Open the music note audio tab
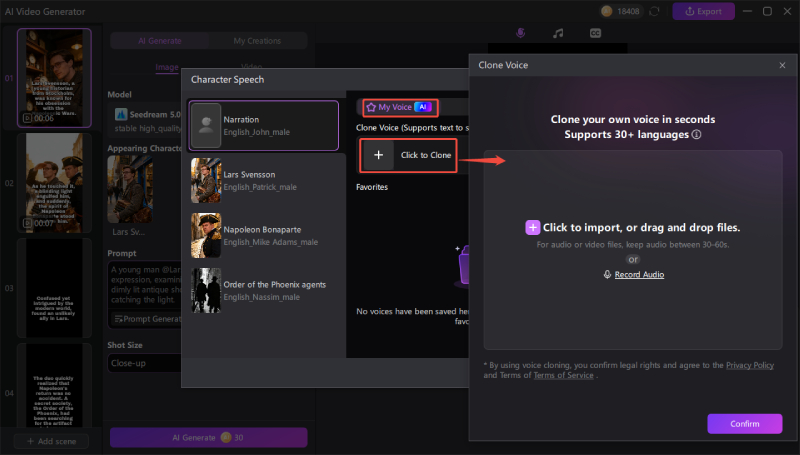 (x=558, y=33)
